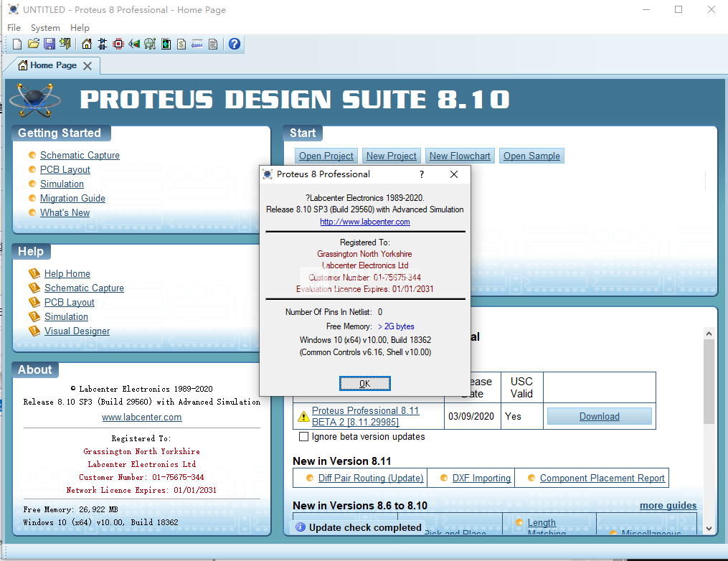Open Schematic Capture link in Help panel

(84, 288)
